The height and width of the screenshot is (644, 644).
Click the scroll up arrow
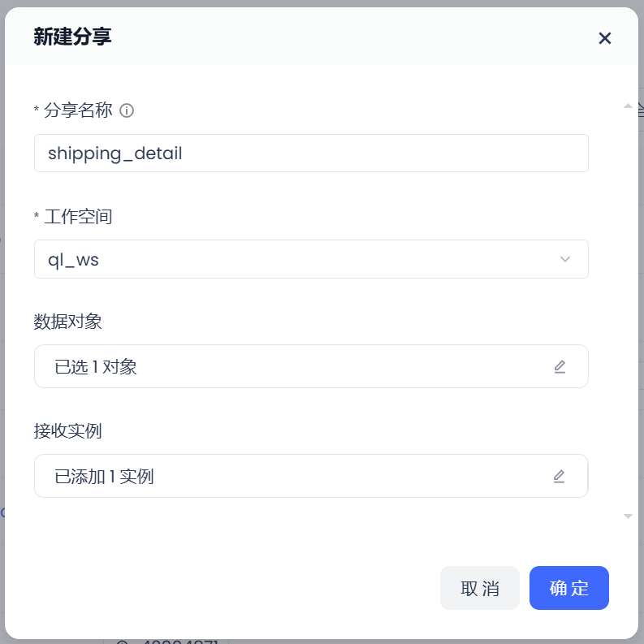(628, 106)
